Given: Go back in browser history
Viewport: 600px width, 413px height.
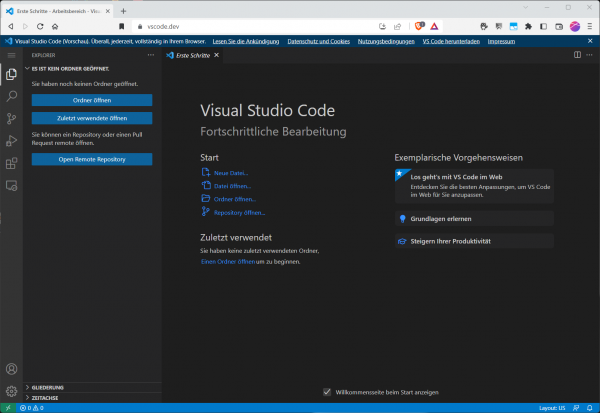Looking at the screenshot, I should click(x=11, y=26).
